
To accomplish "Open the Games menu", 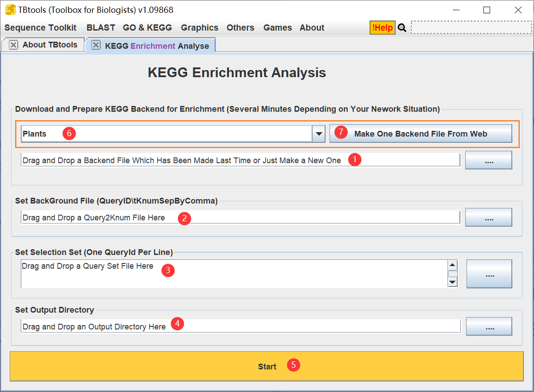I will pyautogui.click(x=278, y=27).
